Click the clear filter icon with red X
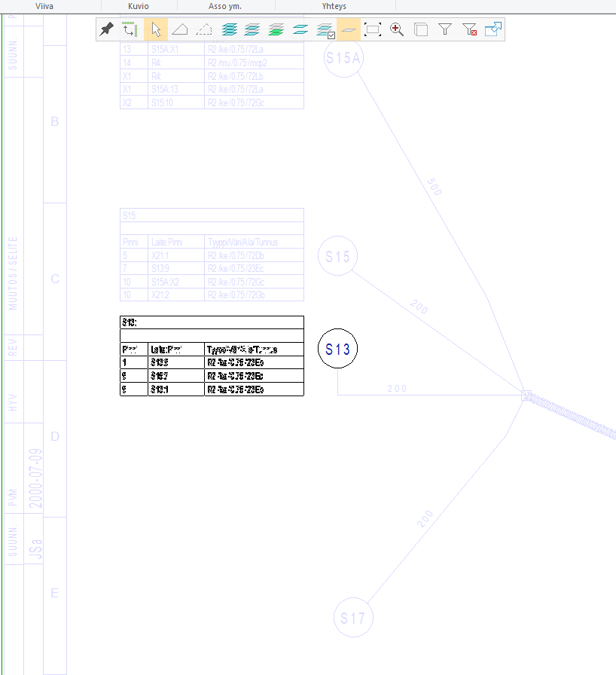 [469, 29]
